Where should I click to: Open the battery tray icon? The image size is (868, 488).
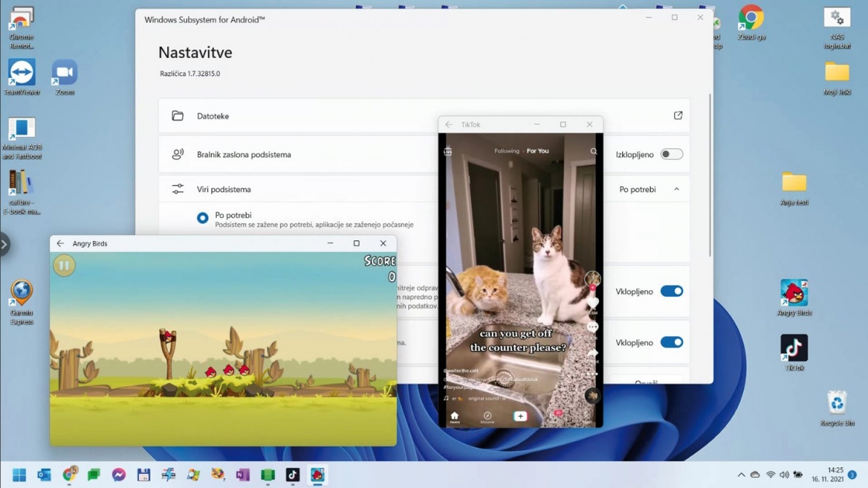[798, 475]
